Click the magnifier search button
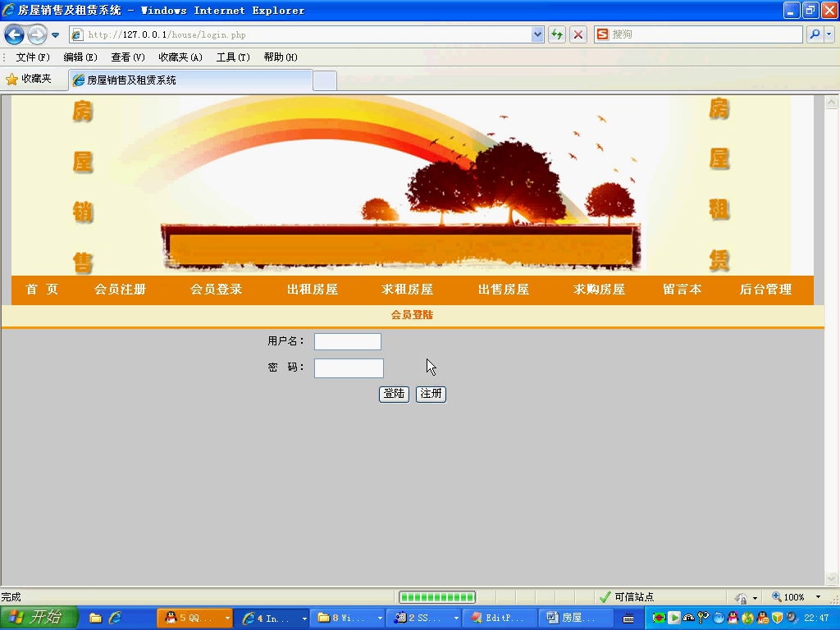 (815, 34)
